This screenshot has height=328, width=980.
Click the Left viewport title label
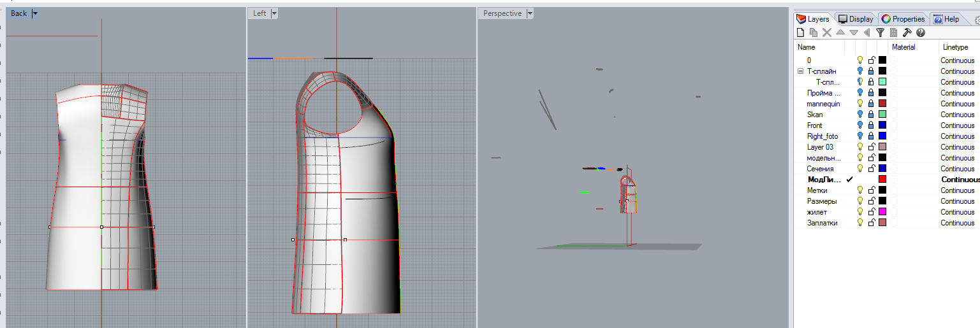pyautogui.click(x=260, y=13)
